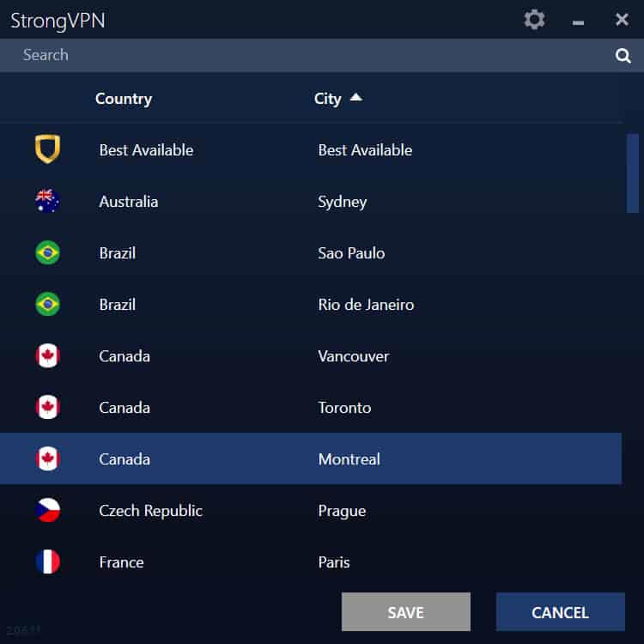Select Rio de Janeiro city
644x644 pixels.
[x=366, y=305]
